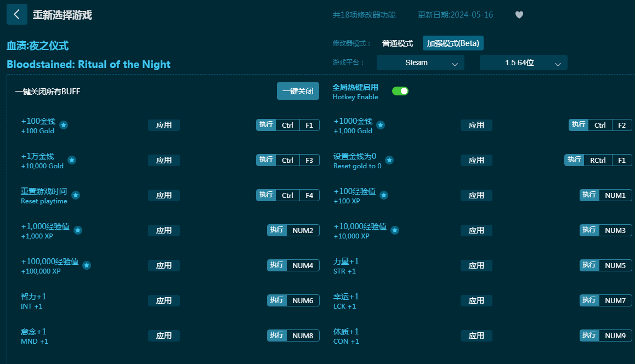Apply the STR +1 cheat

coord(476,266)
